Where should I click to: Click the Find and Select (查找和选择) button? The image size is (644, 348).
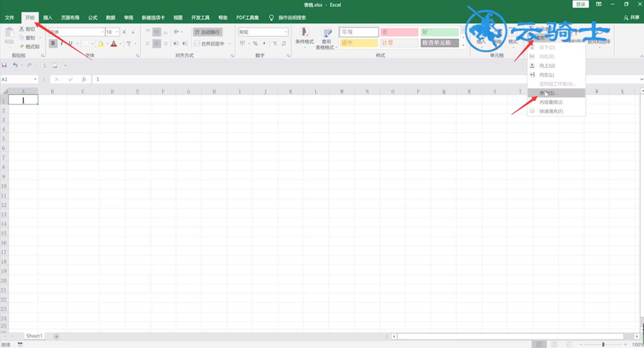pyautogui.click(x=599, y=38)
